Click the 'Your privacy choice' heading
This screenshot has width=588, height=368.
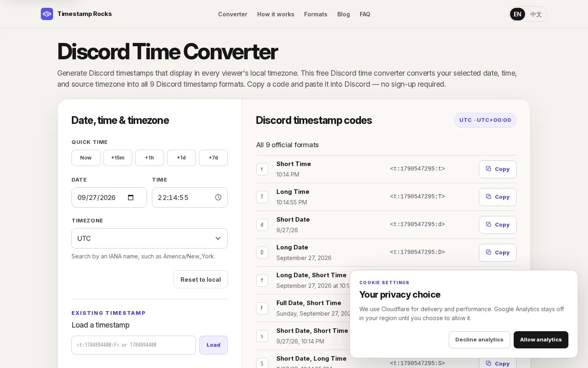400,295
